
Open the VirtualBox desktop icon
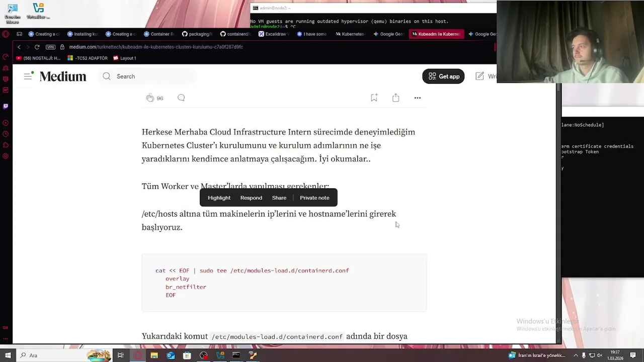38,11
